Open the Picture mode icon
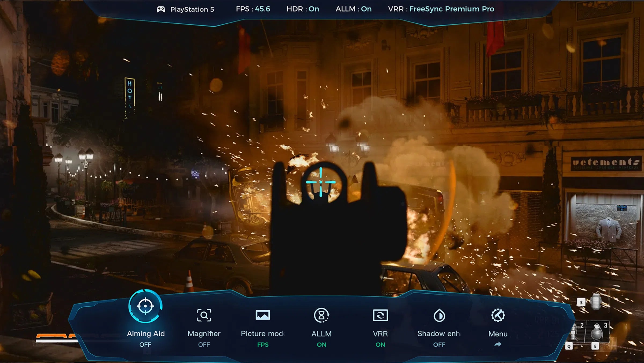The width and height of the screenshot is (644, 363). 263,315
